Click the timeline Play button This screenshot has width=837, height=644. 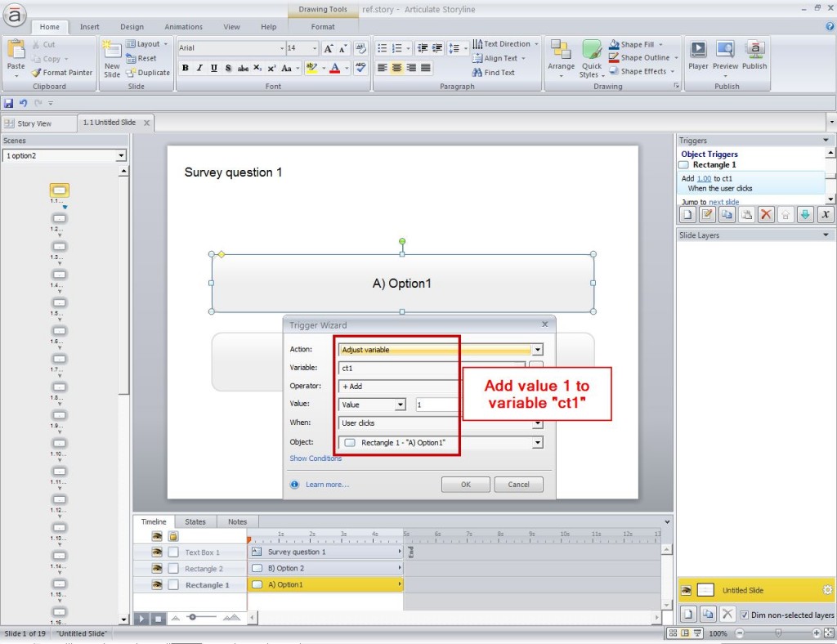(141, 619)
